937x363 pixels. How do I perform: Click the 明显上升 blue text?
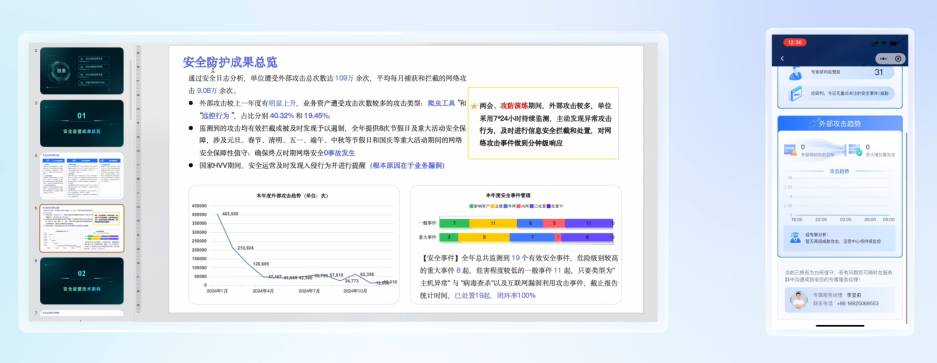pyautogui.click(x=281, y=103)
